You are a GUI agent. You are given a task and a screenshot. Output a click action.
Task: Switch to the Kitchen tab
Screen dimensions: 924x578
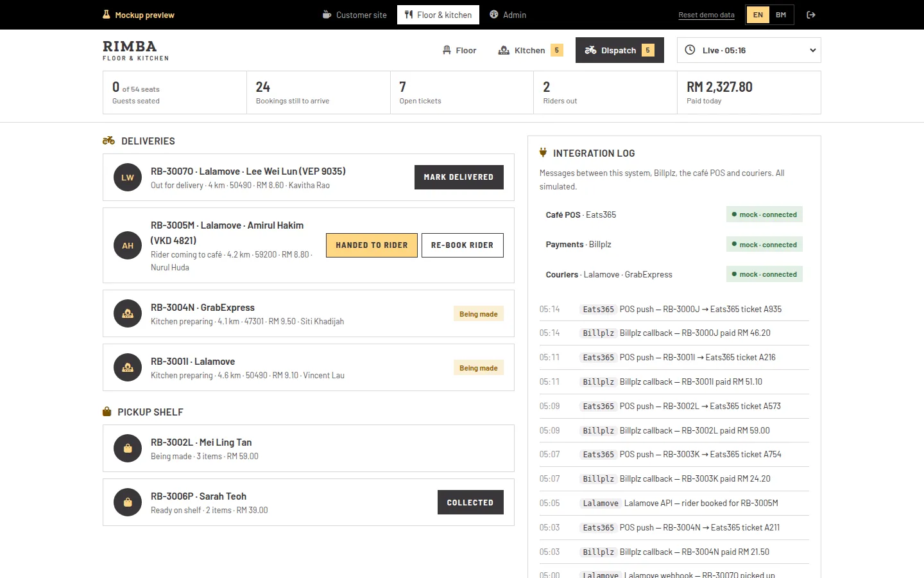click(531, 50)
